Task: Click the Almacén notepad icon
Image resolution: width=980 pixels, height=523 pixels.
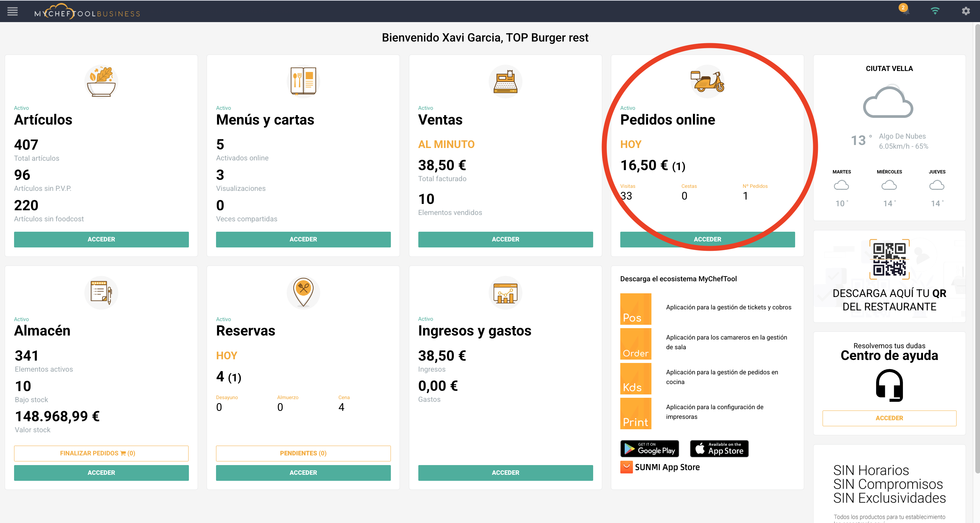Action: (101, 293)
